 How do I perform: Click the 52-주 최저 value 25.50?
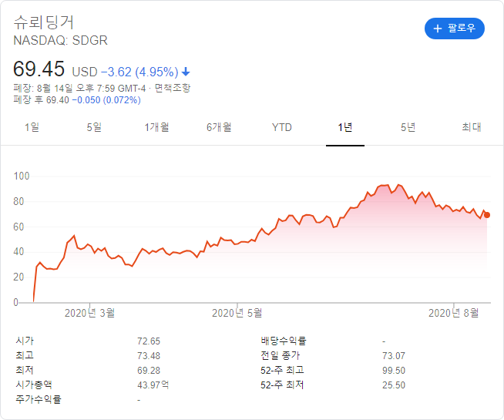click(394, 385)
